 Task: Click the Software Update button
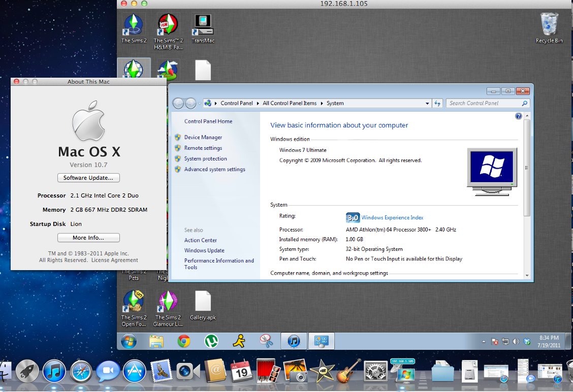click(88, 178)
